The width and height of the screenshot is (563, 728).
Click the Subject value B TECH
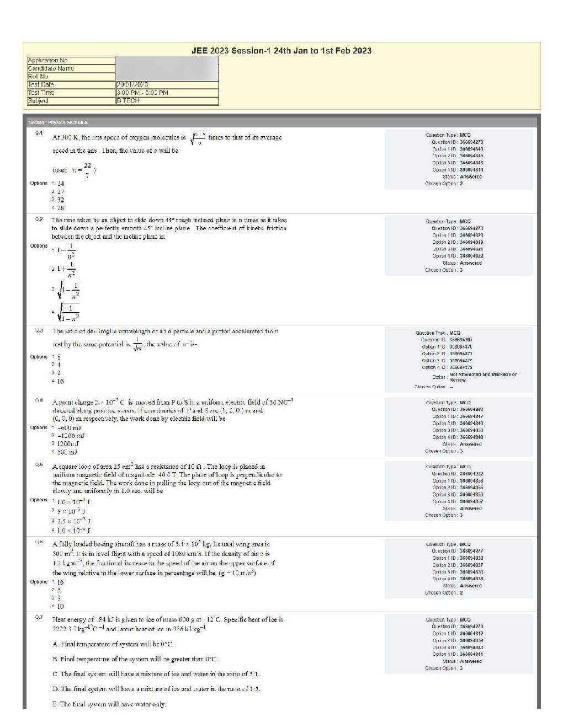click(128, 101)
